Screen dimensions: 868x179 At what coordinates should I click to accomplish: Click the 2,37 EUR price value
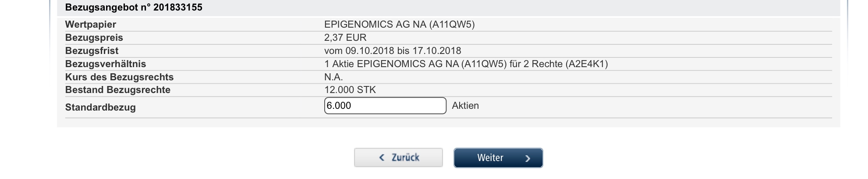pos(345,38)
